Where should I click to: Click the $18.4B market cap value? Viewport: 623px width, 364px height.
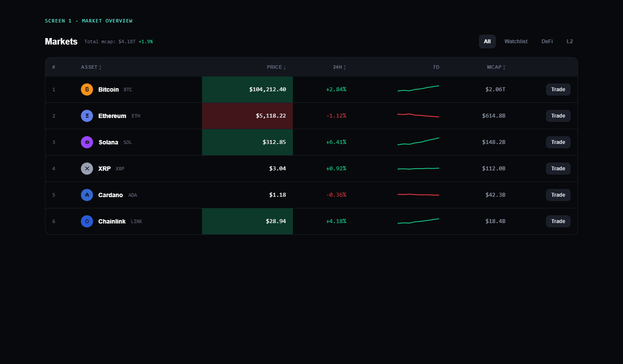click(x=495, y=221)
